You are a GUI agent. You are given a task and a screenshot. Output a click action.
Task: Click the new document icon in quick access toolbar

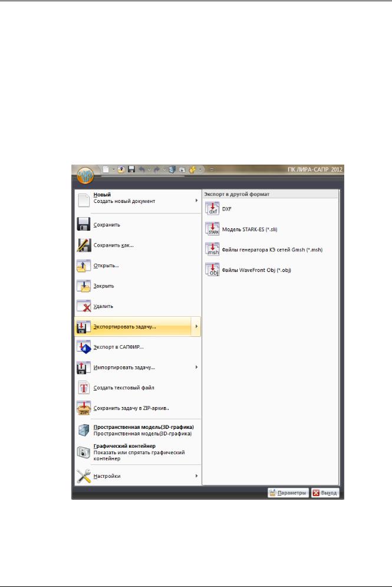(106, 169)
